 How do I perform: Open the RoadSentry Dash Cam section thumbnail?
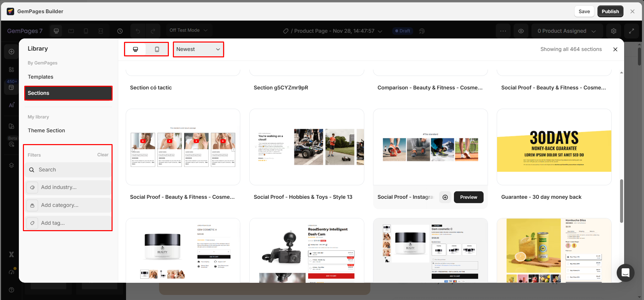307,250
